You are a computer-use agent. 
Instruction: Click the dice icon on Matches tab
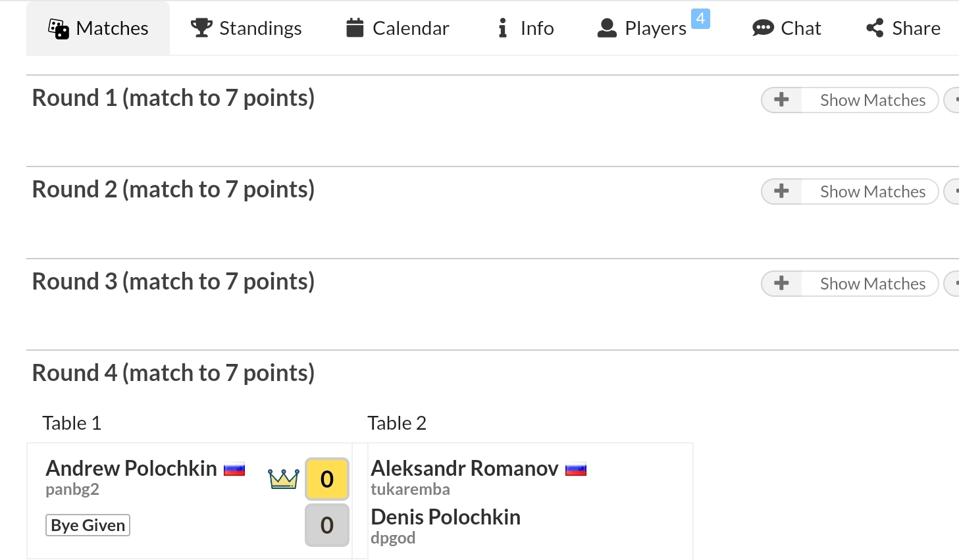(x=59, y=29)
